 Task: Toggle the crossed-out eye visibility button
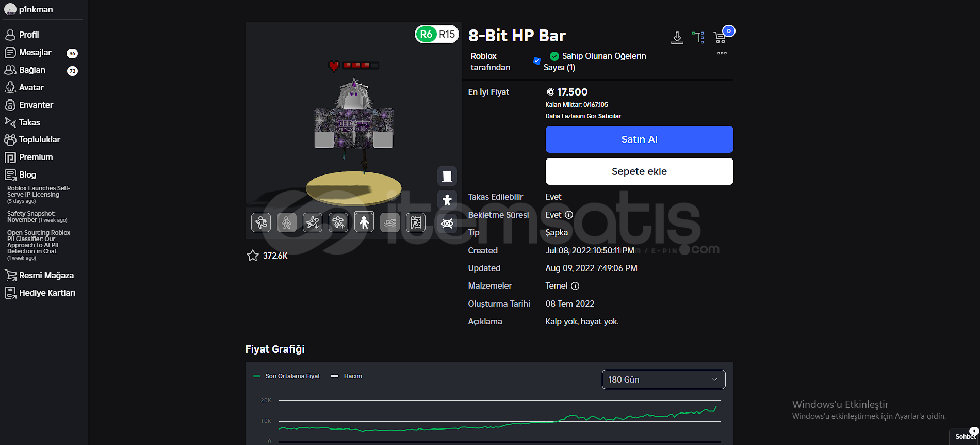(x=447, y=224)
